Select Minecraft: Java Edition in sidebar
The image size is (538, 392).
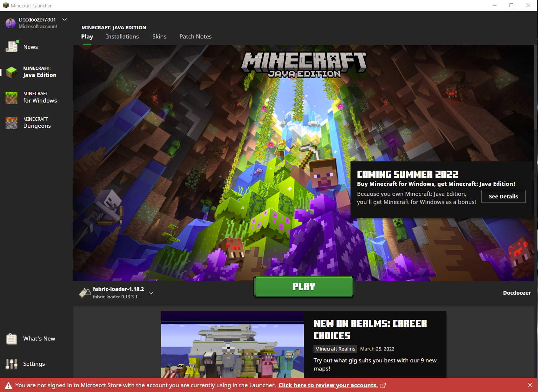(37, 72)
